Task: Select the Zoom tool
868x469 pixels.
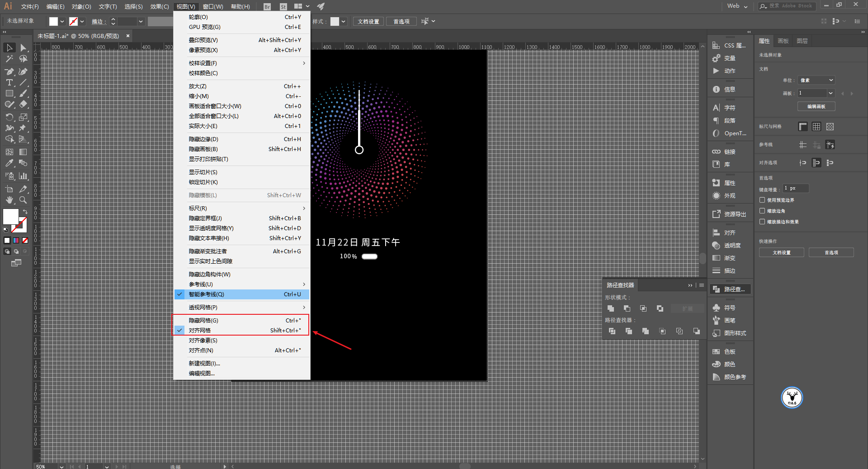Action: [x=24, y=199]
